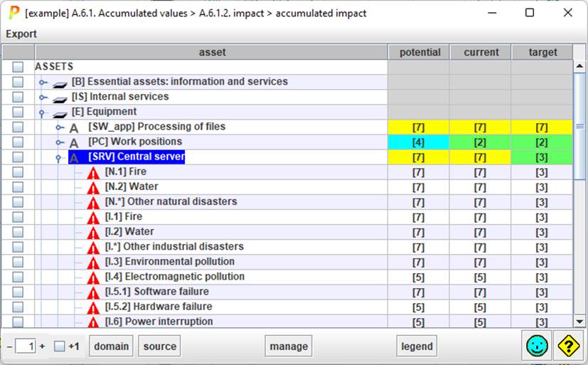The image size is (588, 365).
Task: Check the [N.1] Fire row checkbox
Action: (18, 171)
